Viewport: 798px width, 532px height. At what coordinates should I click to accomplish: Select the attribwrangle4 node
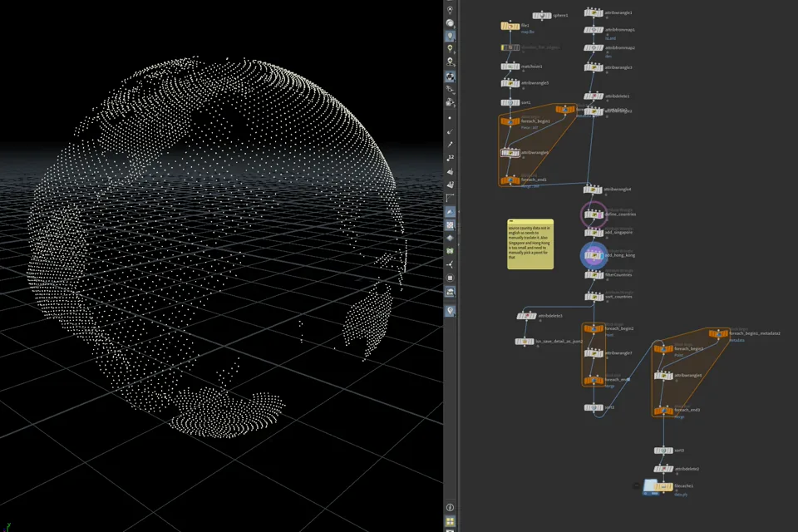pyautogui.click(x=593, y=190)
